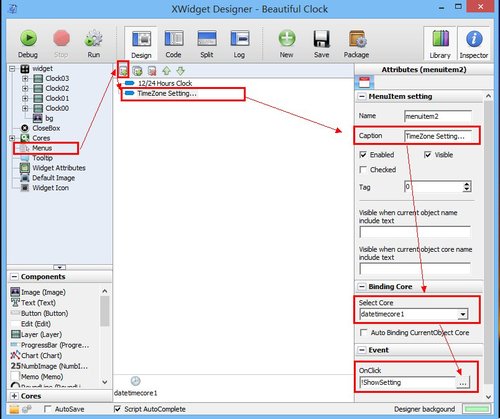This screenshot has width=500, height=419.
Task: Toggle the Visible checkbox
Action: click(x=428, y=155)
